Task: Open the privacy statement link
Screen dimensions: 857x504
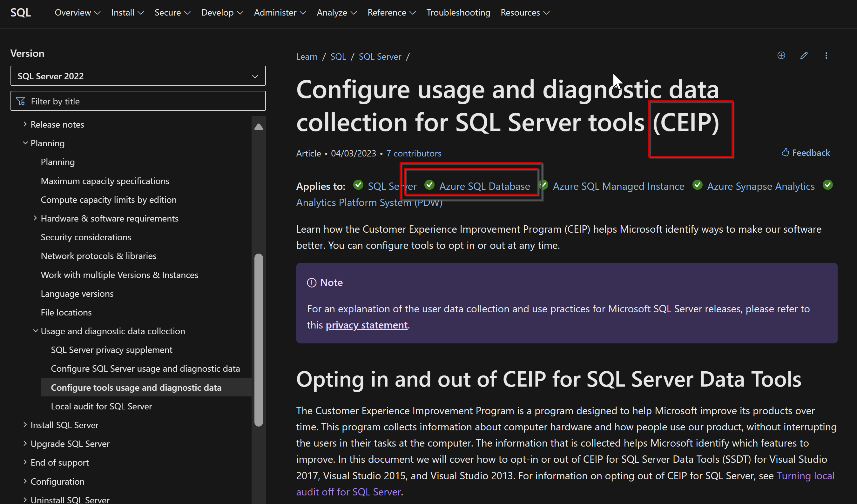Action: pos(367,325)
